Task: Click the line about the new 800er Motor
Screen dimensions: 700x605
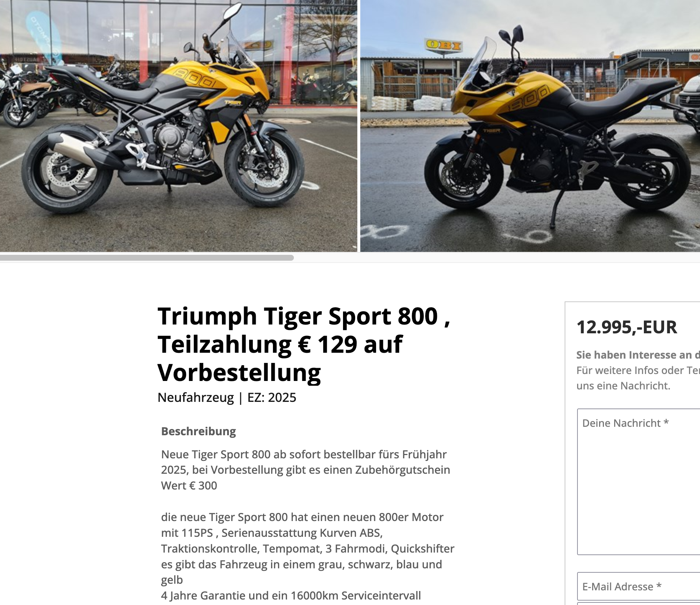Action: click(x=302, y=517)
